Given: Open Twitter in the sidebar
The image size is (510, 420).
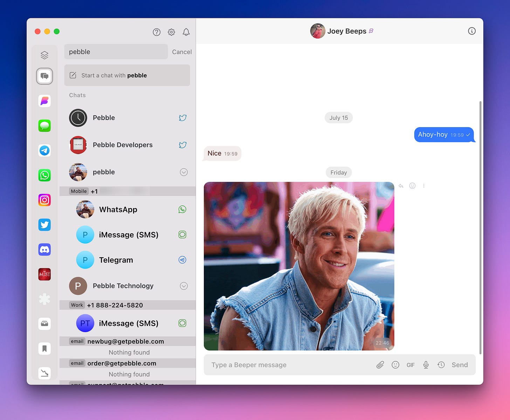Looking at the screenshot, I should click(44, 225).
